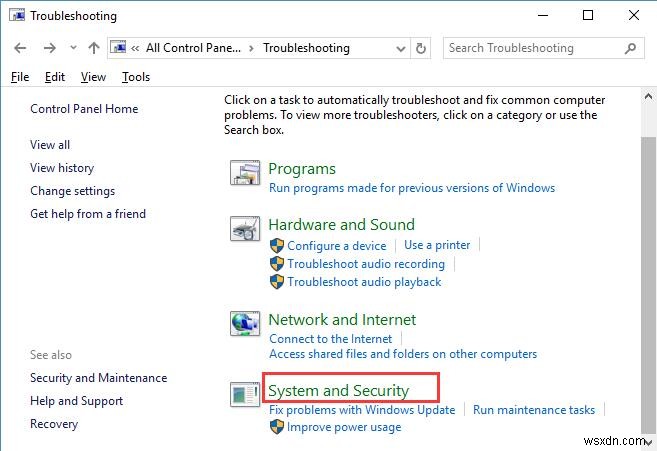Viewport: 657px width, 451px height.
Task: Click the scrollbar up arrow
Action: coord(649,97)
